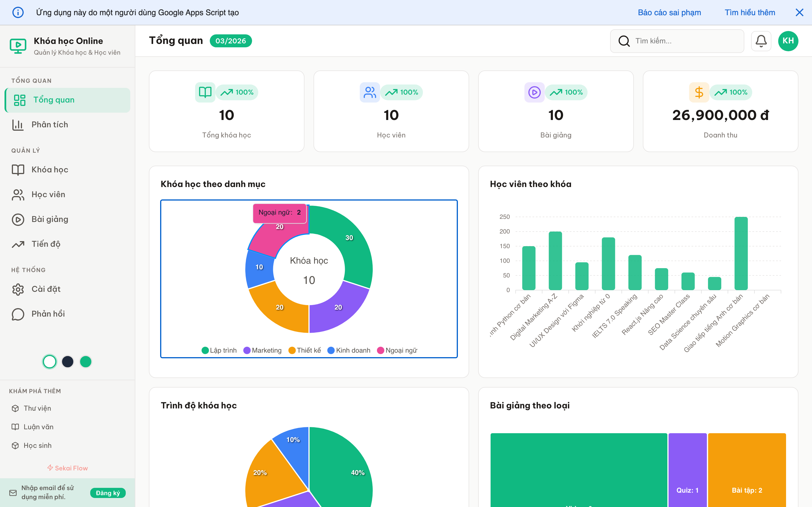Screen dimensions: 812x507
Task: Open Phản hồi chat bubble icon
Action: tap(18, 314)
